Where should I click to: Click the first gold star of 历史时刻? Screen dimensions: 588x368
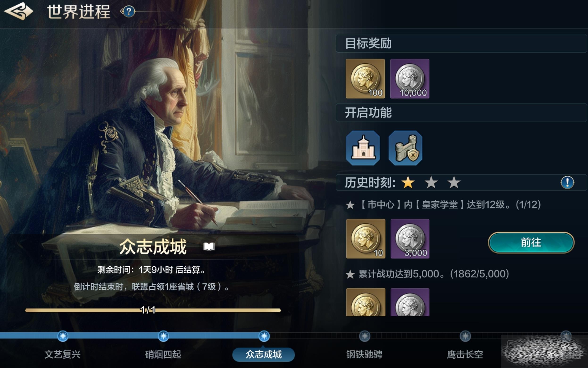pyautogui.click(x=408, y=183)
